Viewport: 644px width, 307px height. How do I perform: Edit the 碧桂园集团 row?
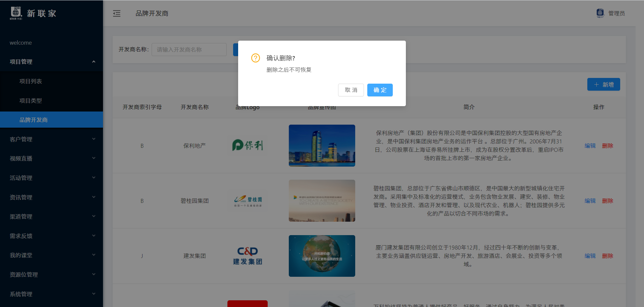pyautogui.click(x=590, y=201)
